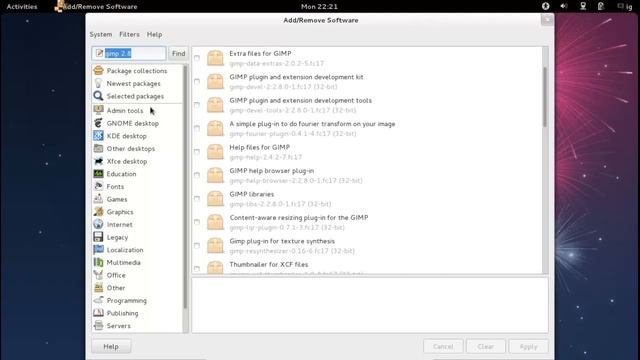Click the Other desktops icon
This screenshot has width=640, height=360.
[98, 148]
